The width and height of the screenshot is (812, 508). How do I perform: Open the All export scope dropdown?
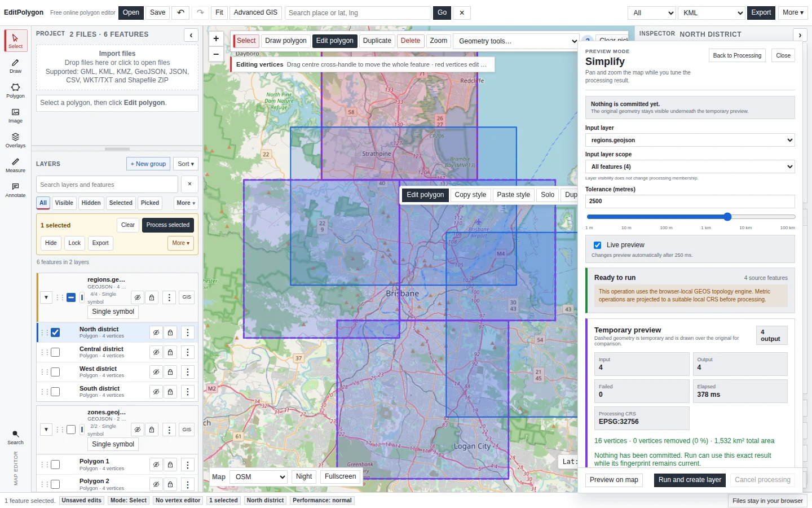click(652, 12)
